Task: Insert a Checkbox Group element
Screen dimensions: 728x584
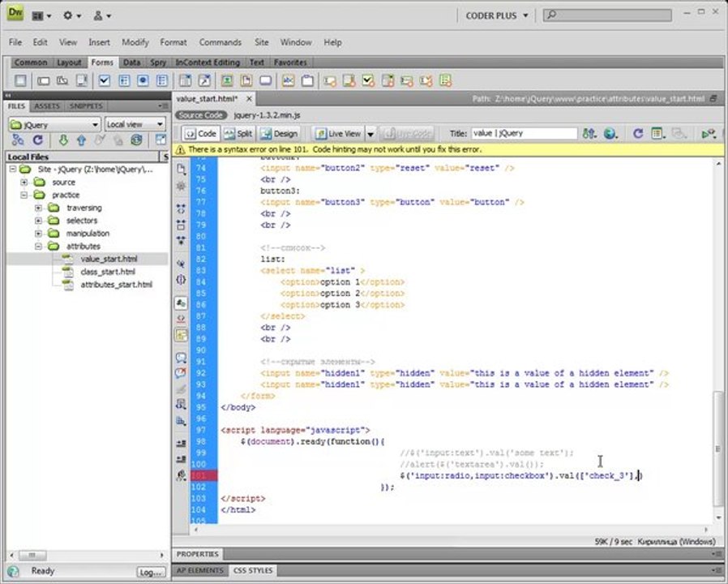Action: coord(124,81)
